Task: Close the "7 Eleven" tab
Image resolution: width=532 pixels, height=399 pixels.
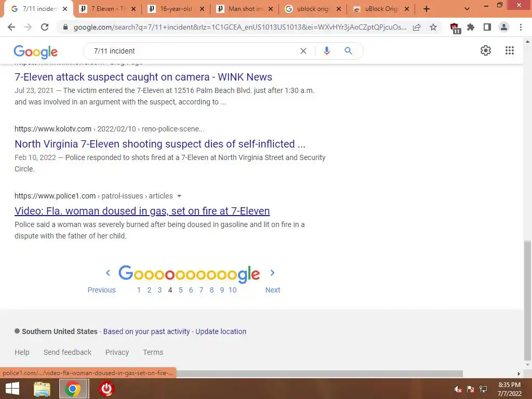Action: tap(134, 9)
